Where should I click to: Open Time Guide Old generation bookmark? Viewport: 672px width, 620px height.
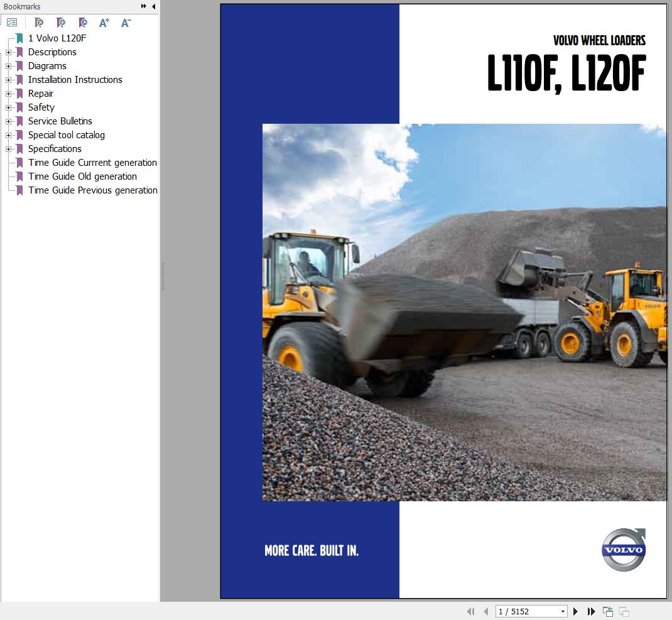[x=82, y=177]
